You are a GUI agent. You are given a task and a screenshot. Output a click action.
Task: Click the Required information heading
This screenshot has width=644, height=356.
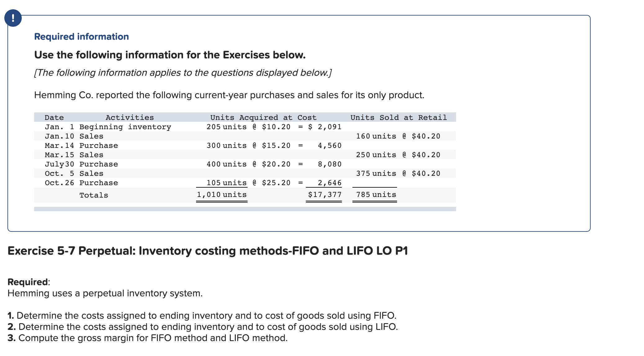point(81,37)
